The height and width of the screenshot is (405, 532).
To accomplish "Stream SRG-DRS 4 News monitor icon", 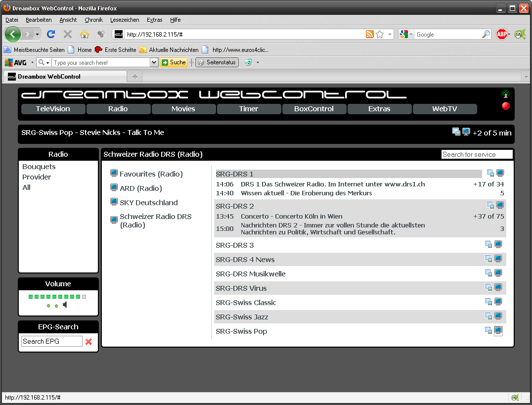I will coord(498,258).
